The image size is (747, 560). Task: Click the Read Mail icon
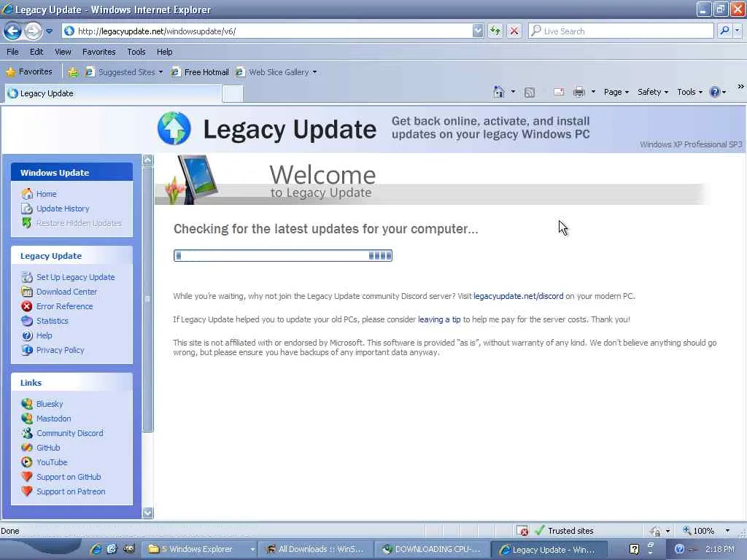(559, 92)
